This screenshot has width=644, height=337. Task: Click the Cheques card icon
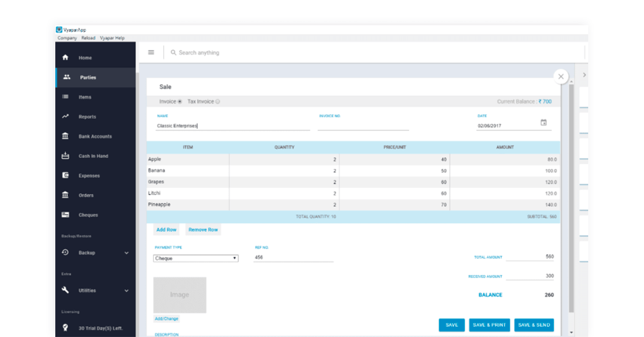pyautogui.click(x=65, y=215)
